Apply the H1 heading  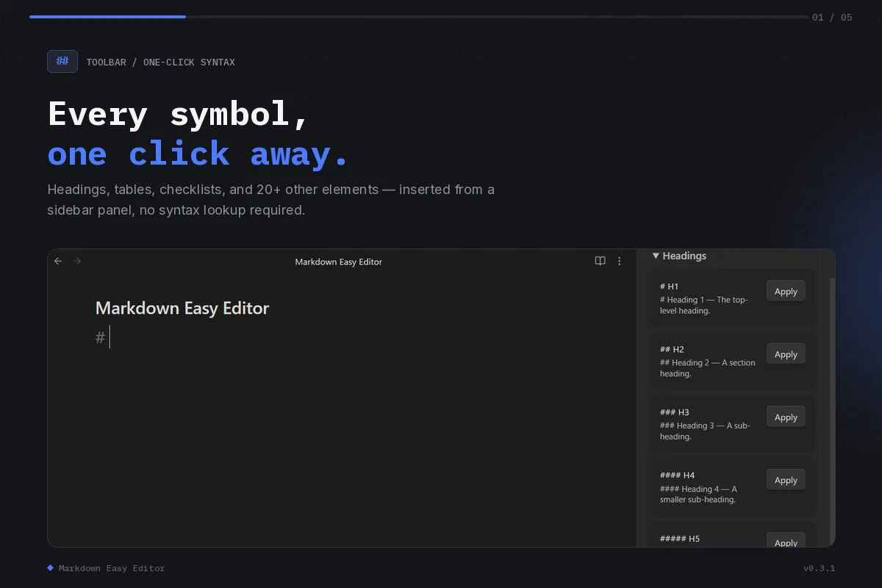coord(786,291)
